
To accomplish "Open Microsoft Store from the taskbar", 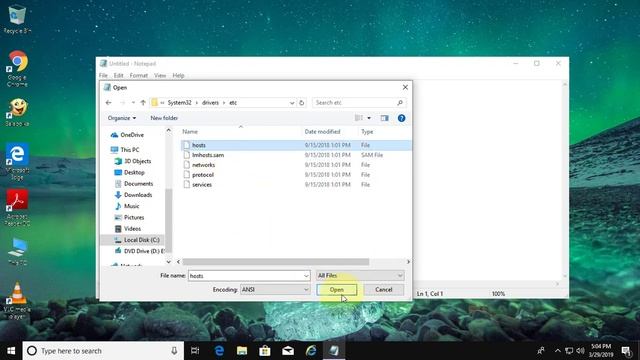I will [265, 351].
